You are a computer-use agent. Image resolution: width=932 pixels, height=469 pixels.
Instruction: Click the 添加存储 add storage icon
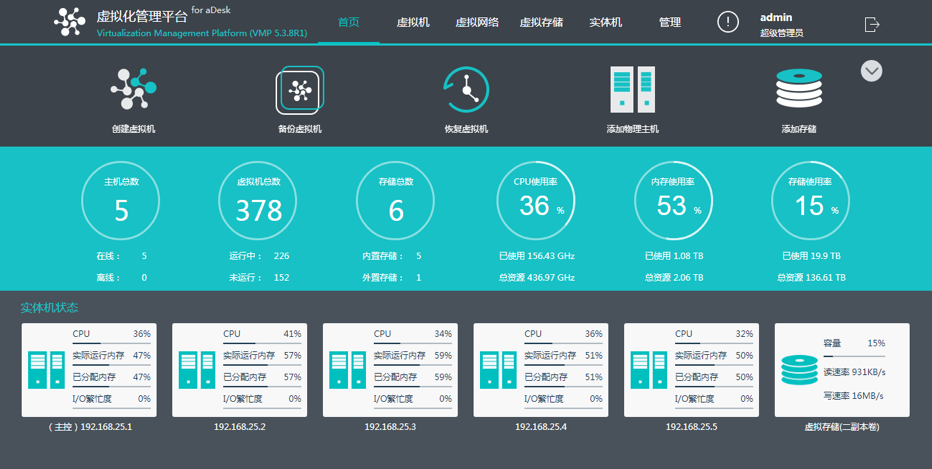point(798,91)
